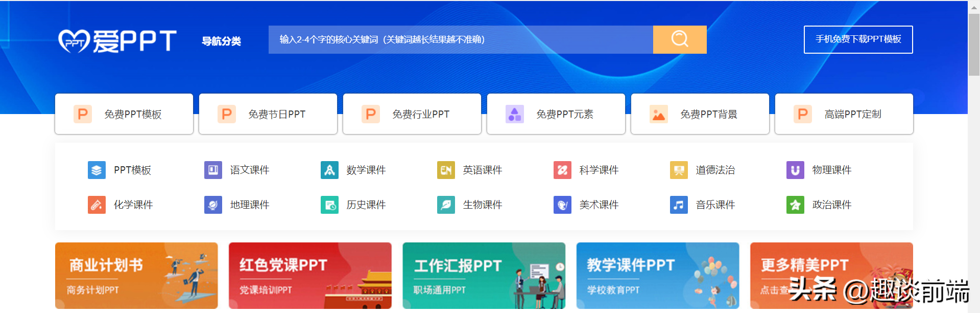Select the 政治课件 category text
The width and height of the screenshot is (980, 313).
(x=832, y=205)
